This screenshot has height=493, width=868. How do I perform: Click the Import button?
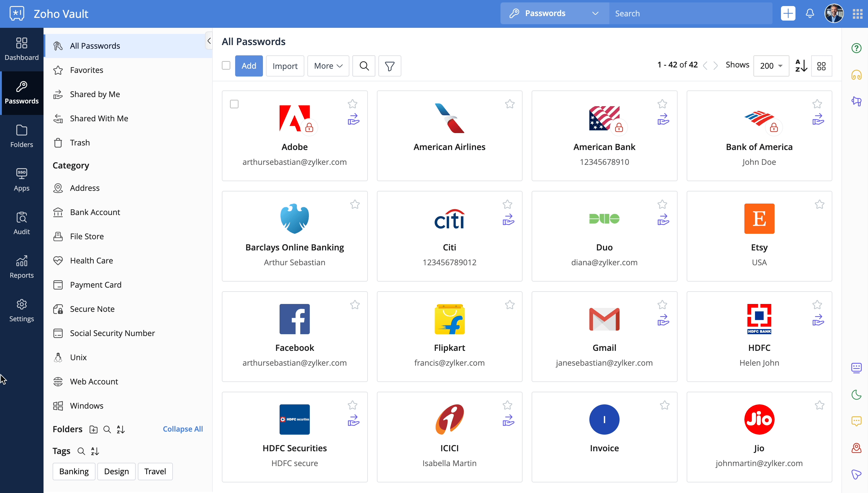pyautogui.click(x=285, y=66)
